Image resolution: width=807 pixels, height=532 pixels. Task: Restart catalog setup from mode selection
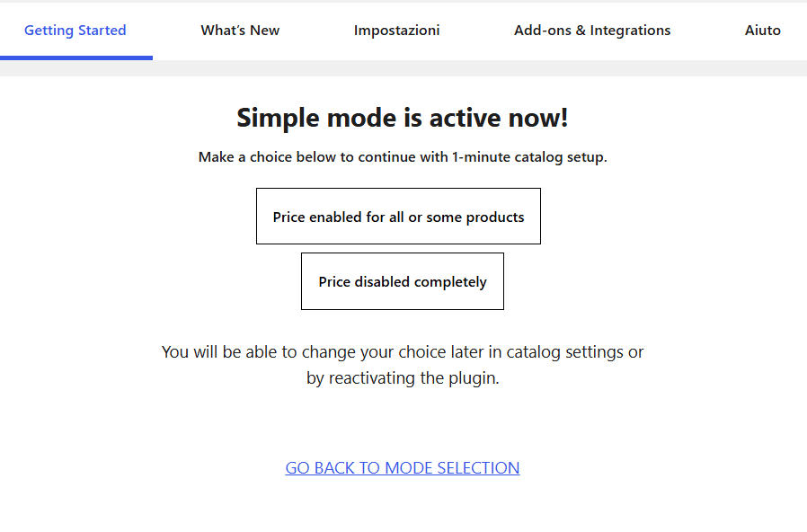coord(402,467)
